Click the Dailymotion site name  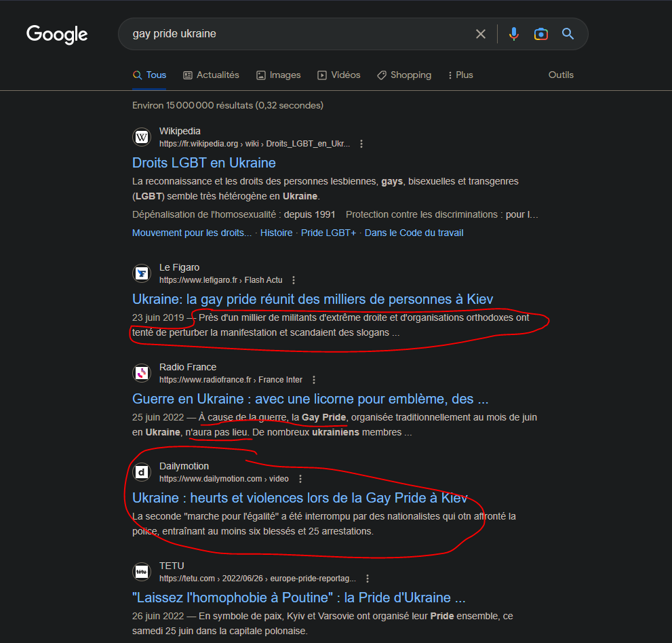pyautogui.click(x=184, y=467)
